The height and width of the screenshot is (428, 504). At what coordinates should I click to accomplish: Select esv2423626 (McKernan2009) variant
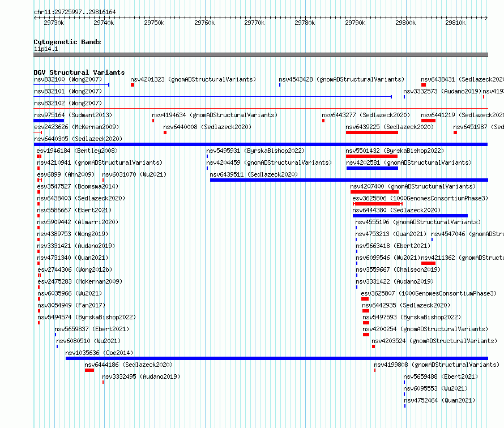point(76,127)
